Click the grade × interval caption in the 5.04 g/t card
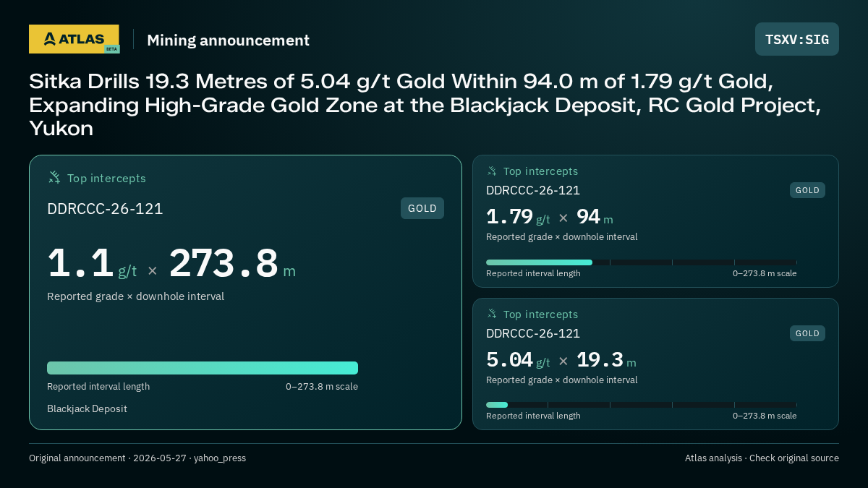868x488 pixels. 561,380
